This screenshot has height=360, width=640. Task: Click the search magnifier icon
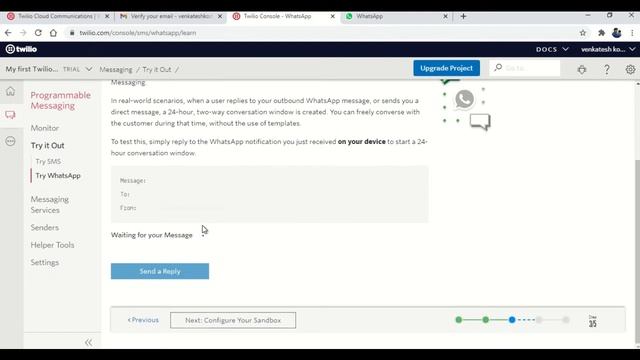click(498, 68)
